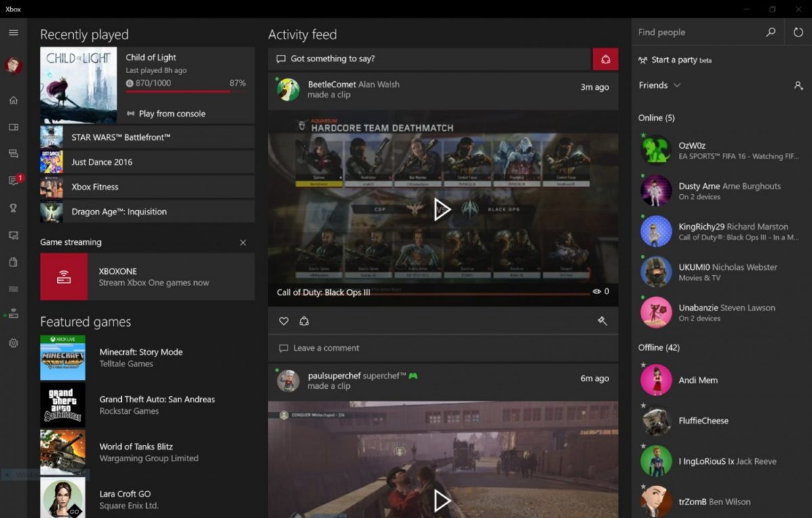The width and height of the screenshot is (812, 518).
Task: Open My games from the sidebar
Action: (x=14, y=127)
